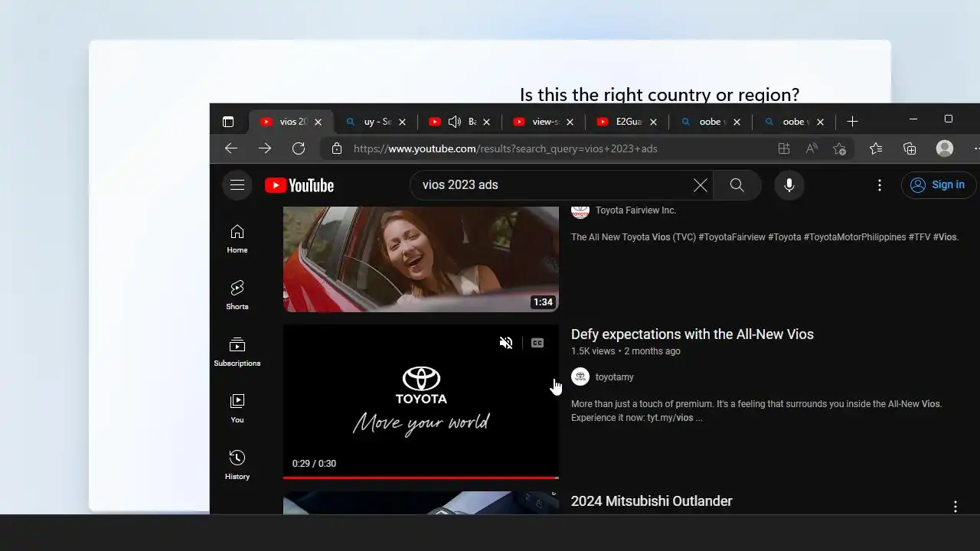Screen dimensions: 980x551
Task: Open the apps available icon in address bar
Action: [783, 148]
